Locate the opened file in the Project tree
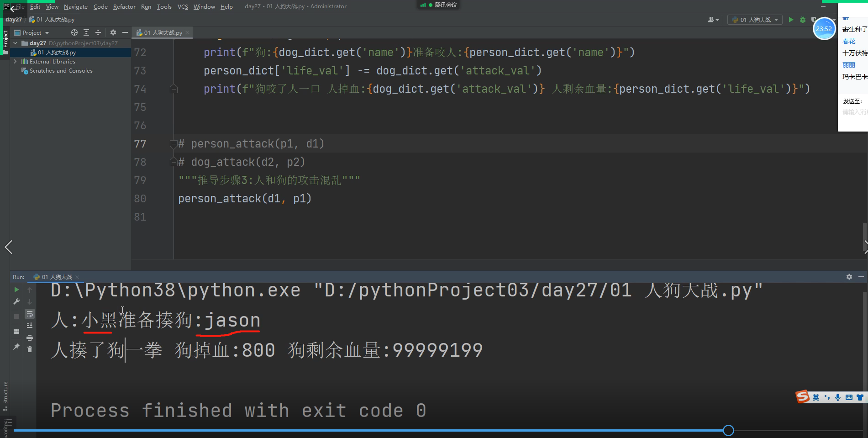This screenshot has width=868, height=438. 74,32
